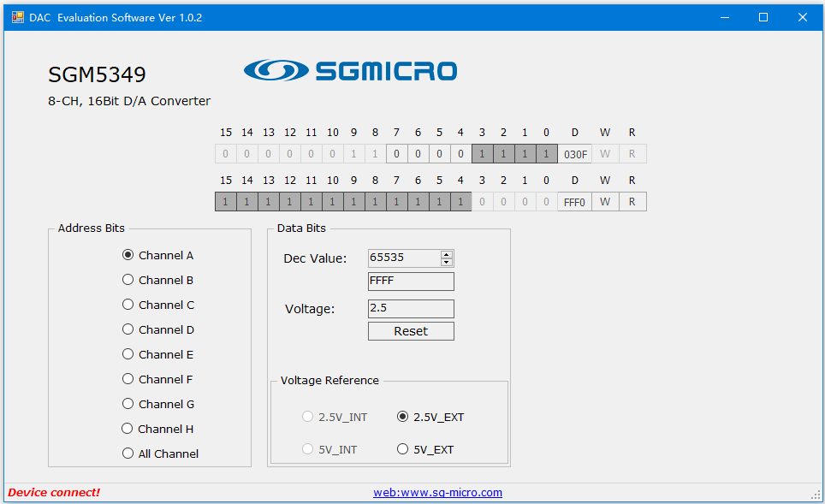This screenshot has height=504, width=825.
Task: Click the Voltage field showing 2.5
Action: [411, 308]
